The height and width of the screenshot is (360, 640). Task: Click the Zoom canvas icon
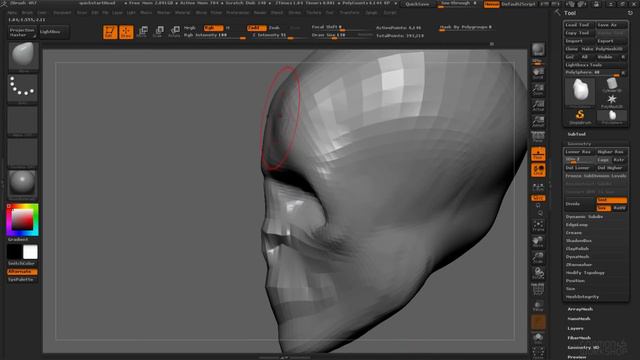click(x=538, y=89)
